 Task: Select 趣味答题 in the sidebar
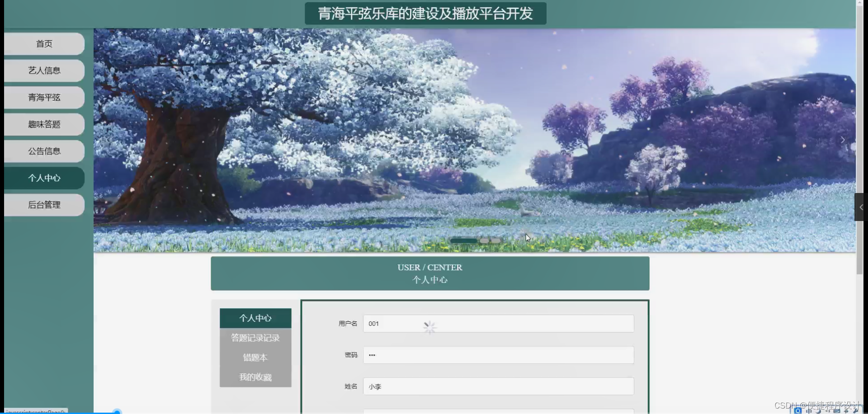pyautogui.click(x=44, y=124)
